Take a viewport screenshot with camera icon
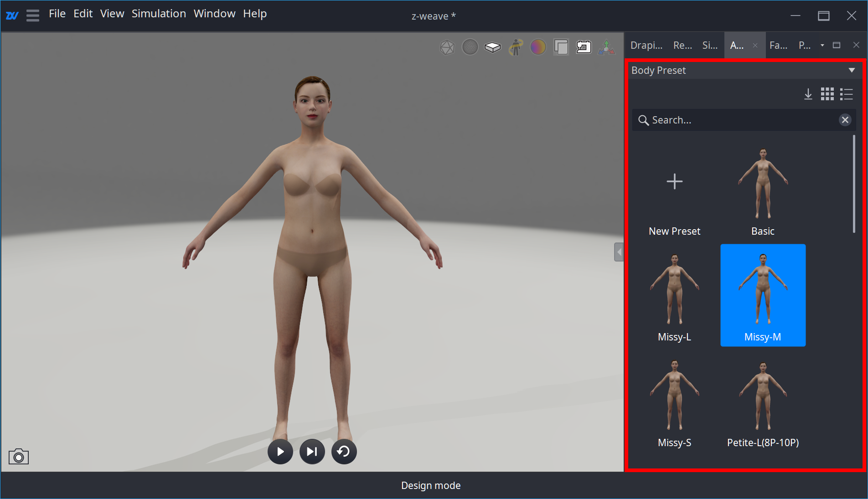The image size is (868, 499). pyautogui.click(x=19, y=456)
